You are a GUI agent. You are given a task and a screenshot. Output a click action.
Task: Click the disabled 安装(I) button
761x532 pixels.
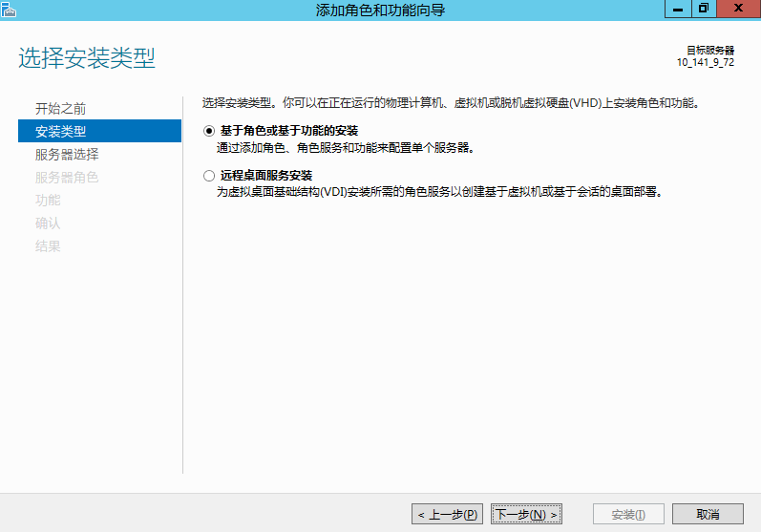click(627, 514)
